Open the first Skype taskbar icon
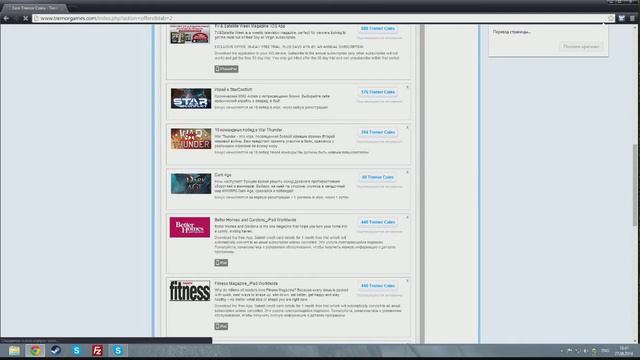The image size is (640, 360). click(76, 351)
